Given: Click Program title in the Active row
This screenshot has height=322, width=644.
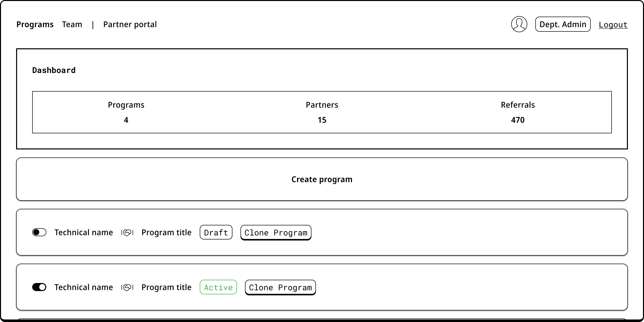Looking at the screenshot, I should [167, 287].
